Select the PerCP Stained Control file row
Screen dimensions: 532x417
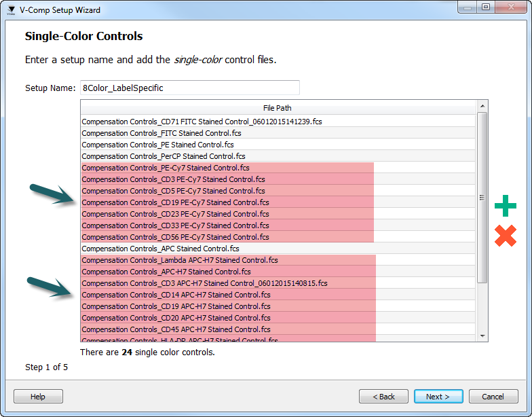coord(164,156)
